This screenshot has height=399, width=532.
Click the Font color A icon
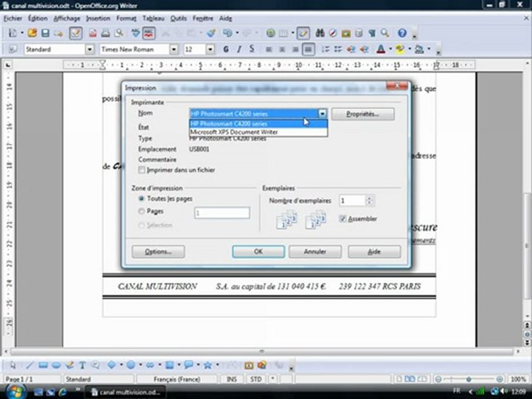381,49
